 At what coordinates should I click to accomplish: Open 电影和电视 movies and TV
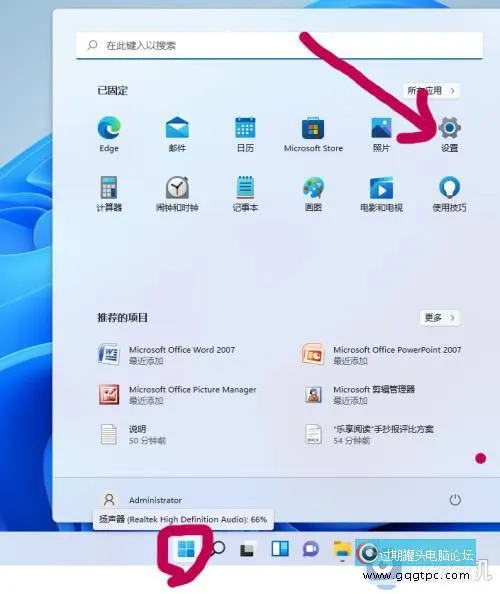click(x=381, y=194)
